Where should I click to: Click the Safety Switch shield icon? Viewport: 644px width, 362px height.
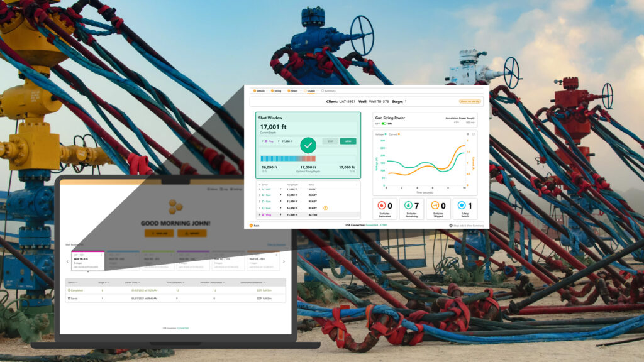coord(462,206)
